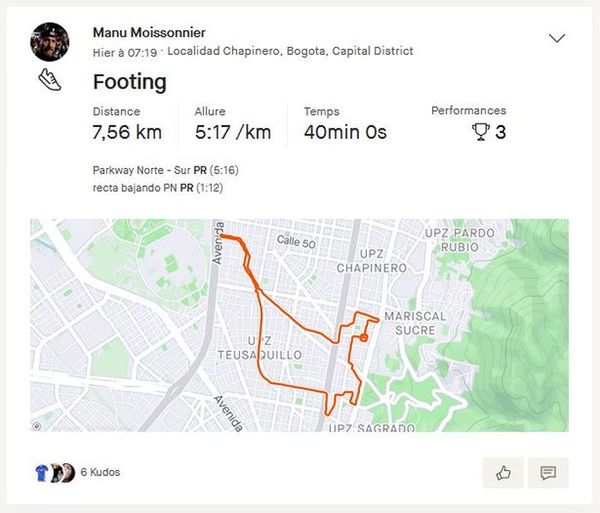Show the 6 Kudos list
600x513 pixels.
coord(100,472)
